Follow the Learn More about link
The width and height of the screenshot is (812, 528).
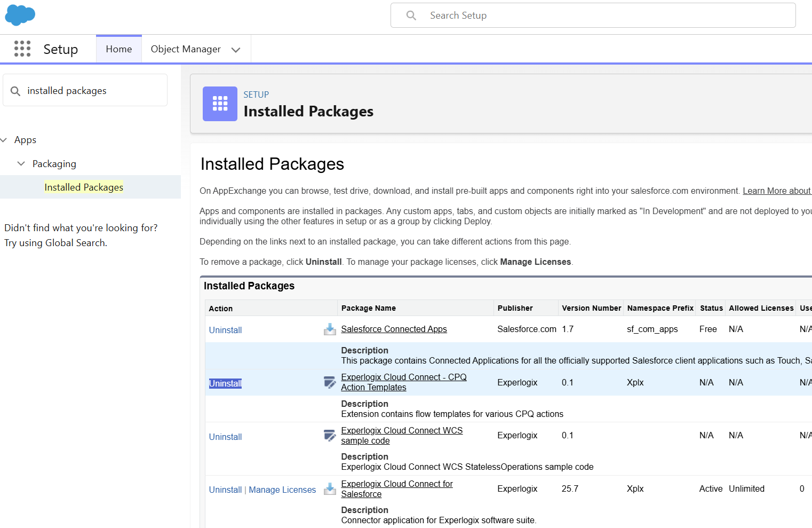[777, 191]
